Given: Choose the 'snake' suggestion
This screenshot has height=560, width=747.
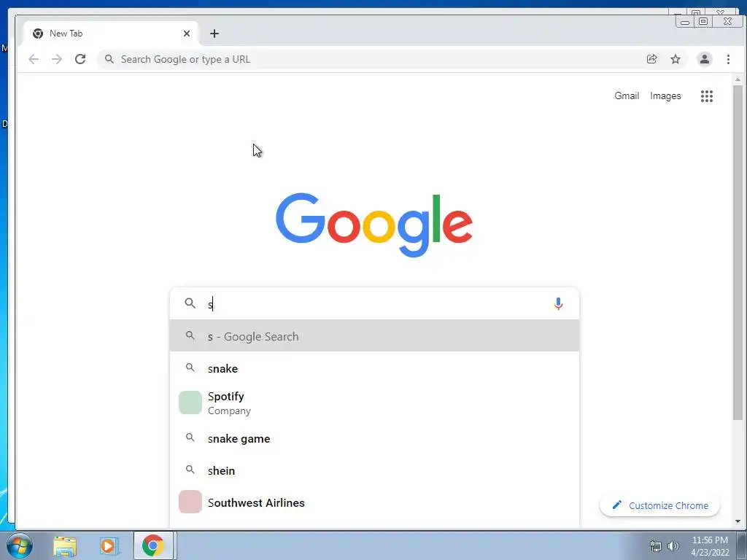Looking at the screenshot, I should 374,368.
